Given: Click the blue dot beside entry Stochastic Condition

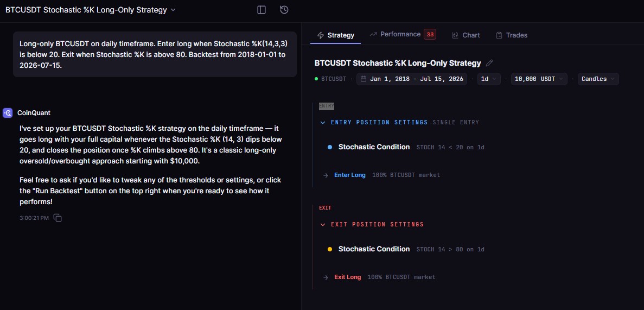Looking at the screenshot, I should click(x=330, y=147).
